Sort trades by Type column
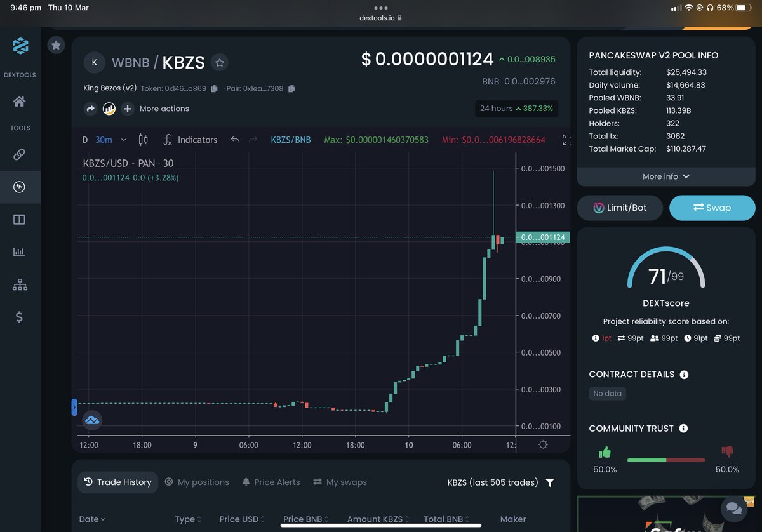 (x=188, y=519)
